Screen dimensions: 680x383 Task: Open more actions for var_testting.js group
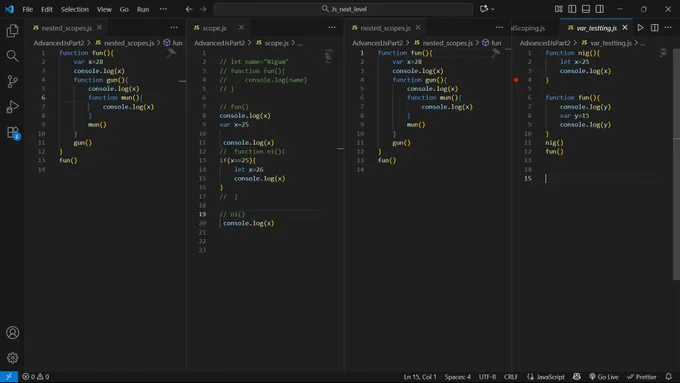pyautogui.click(x=668, y=27)
